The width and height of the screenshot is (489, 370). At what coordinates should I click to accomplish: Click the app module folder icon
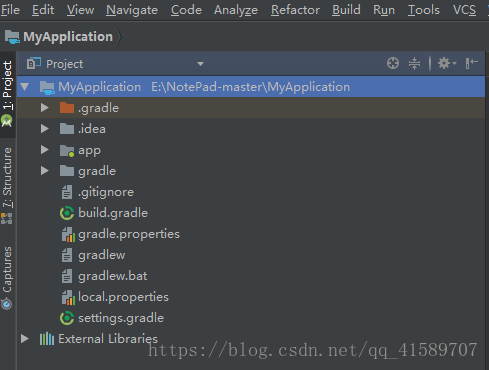click(67, 151)
